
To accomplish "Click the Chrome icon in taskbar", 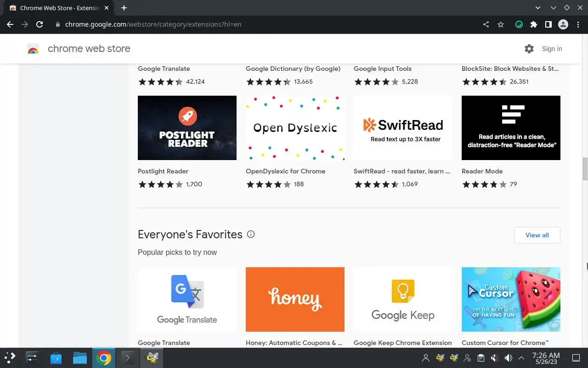I will 104,357.
